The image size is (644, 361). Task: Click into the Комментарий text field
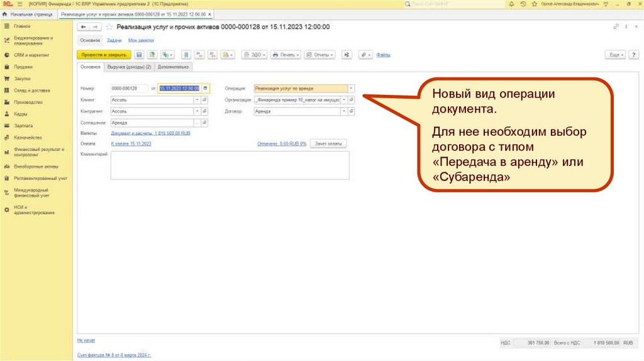(230, 165)
